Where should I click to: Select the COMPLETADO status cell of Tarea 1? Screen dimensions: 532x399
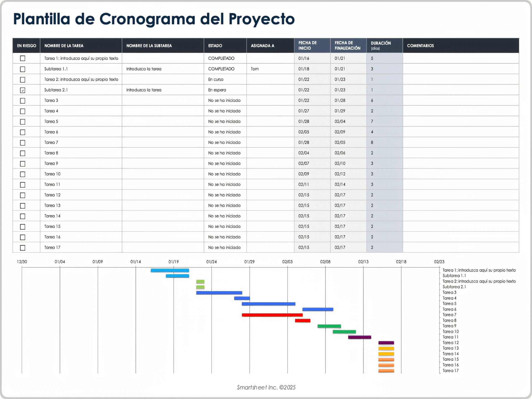pos(225,58)
